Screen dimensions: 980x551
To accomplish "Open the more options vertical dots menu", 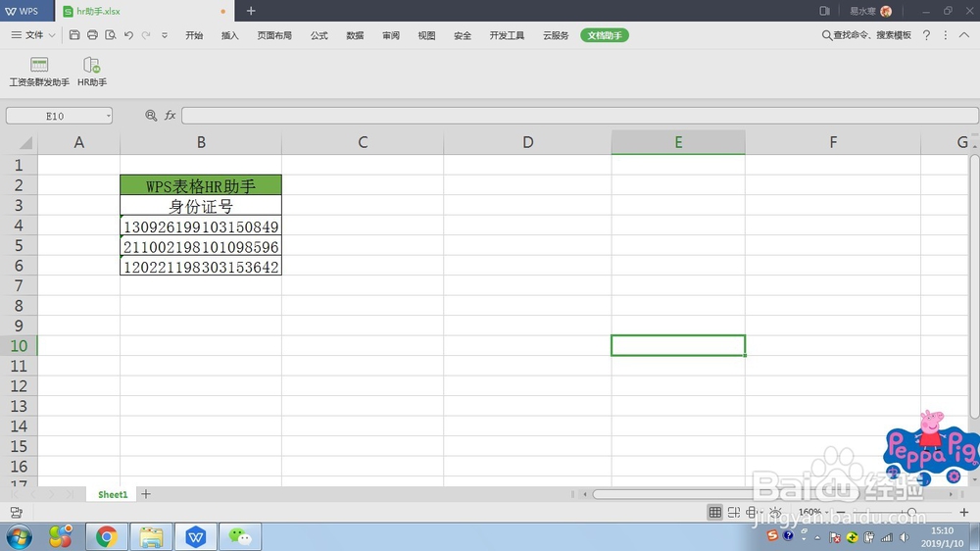I will pos(945,35).
